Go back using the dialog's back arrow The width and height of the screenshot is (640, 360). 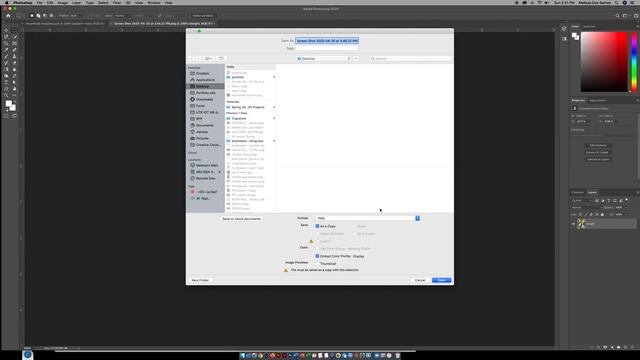(x=192, y=58)
